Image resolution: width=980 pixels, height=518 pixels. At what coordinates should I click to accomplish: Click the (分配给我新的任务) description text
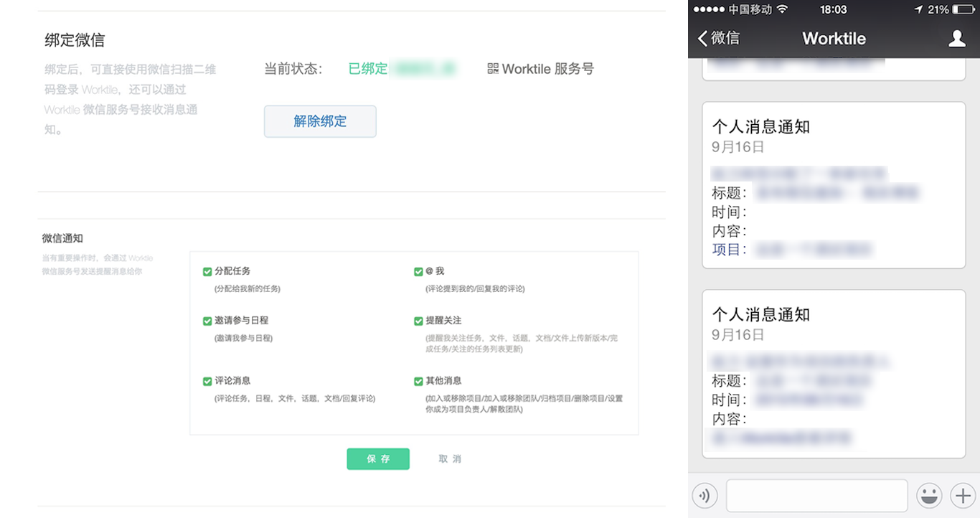[x=248, y=288]
